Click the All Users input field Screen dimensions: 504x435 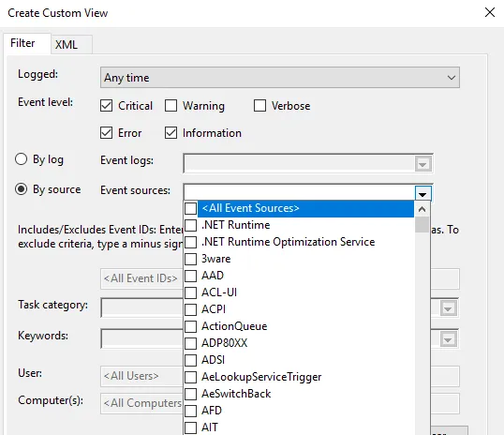(x=280, y=376)
